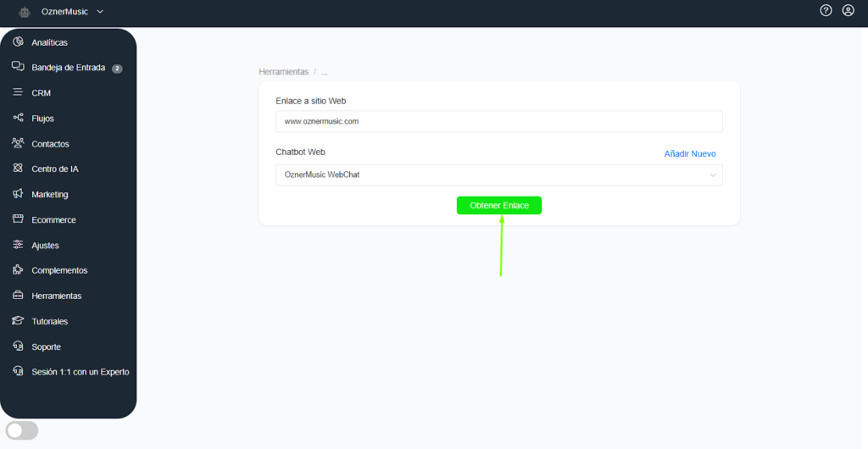Viewport: 868px width, 449px height.
Task: Click the Ecommerce store icon
Action: 18,219
